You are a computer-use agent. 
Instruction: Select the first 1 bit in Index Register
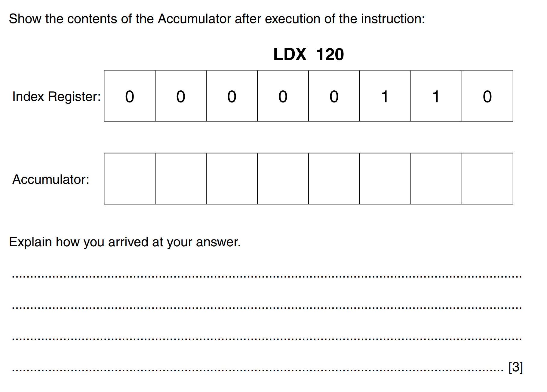[x=385, y=96]
